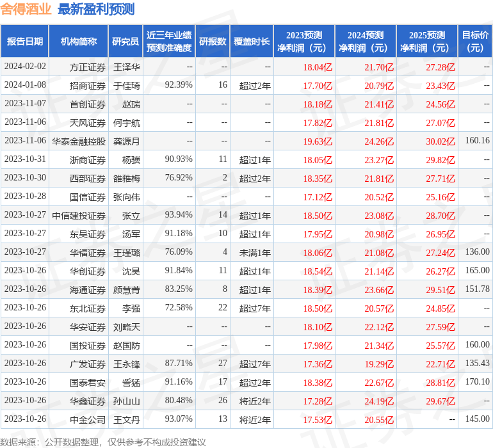The image size is (493, 448).
Task: Select institution 华福证券
Action: [x=88, y=253]
